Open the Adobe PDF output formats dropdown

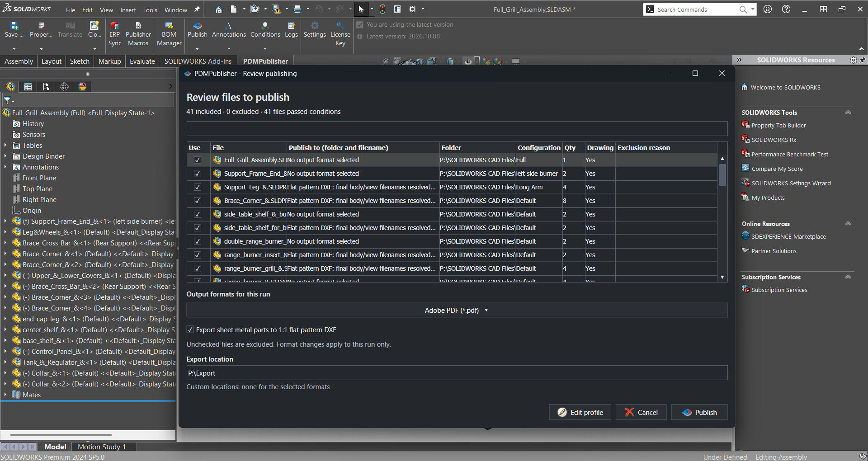click(457, 310)
